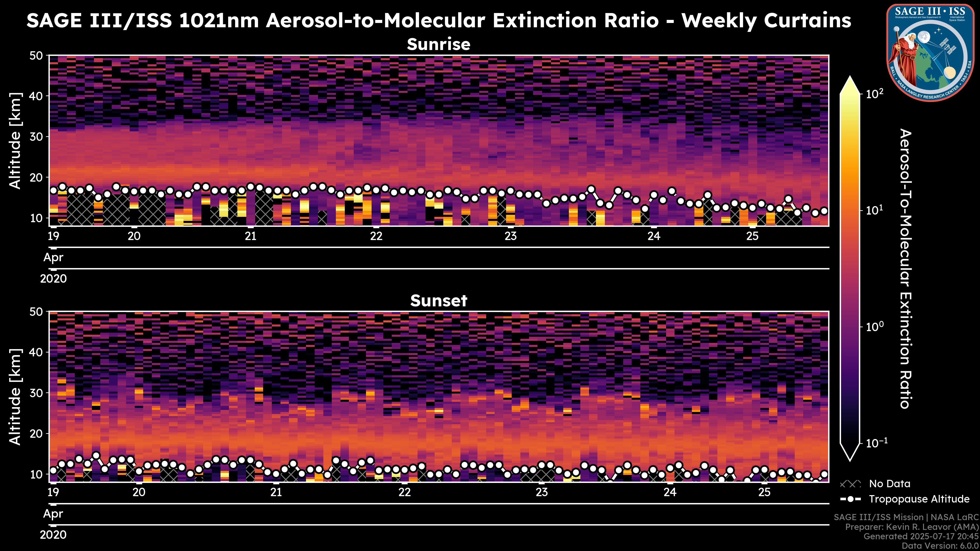This screenshot has height=551, width=980.
Task: Click date tick 20 on Sunrise axis
Action: pyautogui.click(x=134, y=236)
